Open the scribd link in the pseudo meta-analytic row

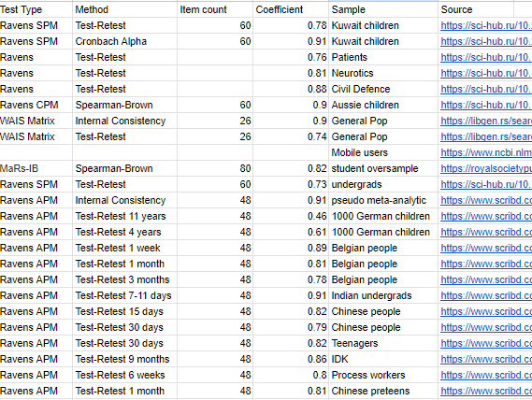pos(486,200)
